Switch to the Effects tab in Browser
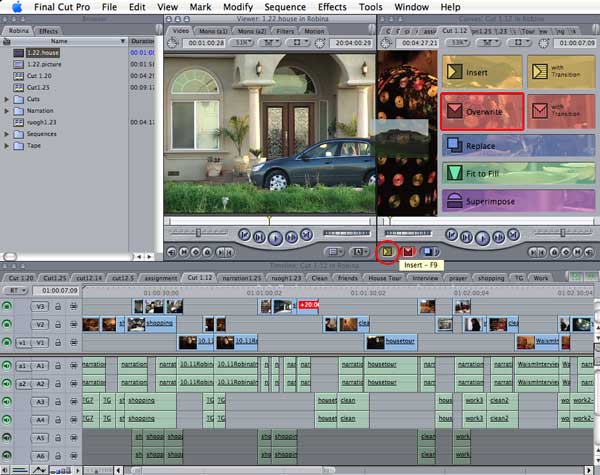 point(48,31)
